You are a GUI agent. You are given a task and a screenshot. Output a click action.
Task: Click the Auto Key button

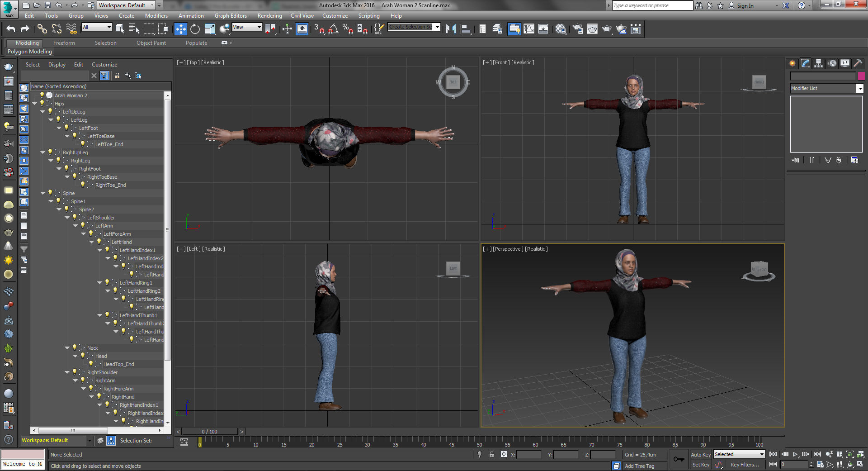pos(701,455)
